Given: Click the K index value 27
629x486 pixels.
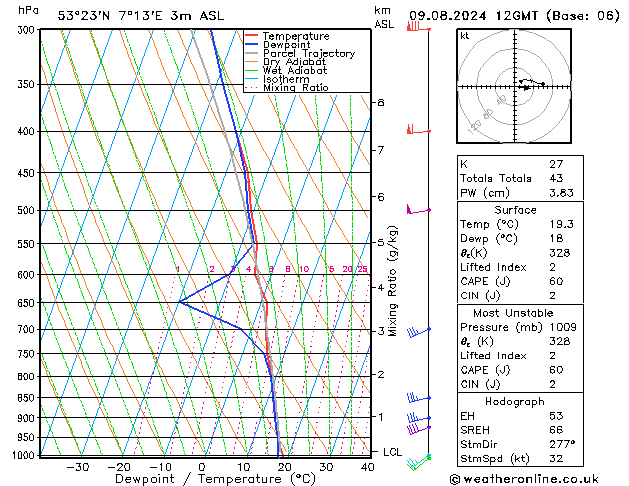Looking at the screenshot, I should [556, 164].
